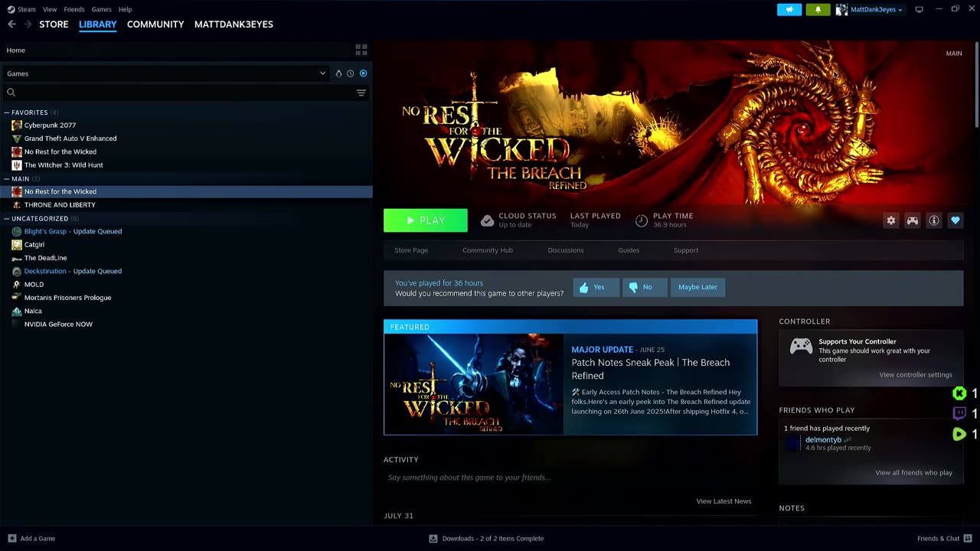
Task: Open the announcements megaphone icon
Action: (x=789, y=9)
